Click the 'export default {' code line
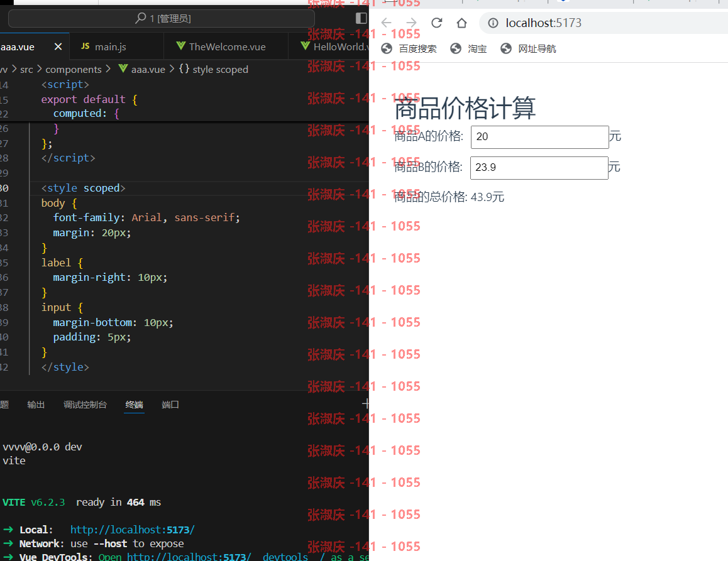 [x=89, y=99]
